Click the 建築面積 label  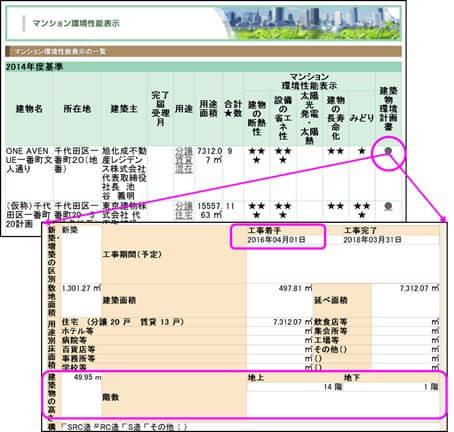(119, 300)
